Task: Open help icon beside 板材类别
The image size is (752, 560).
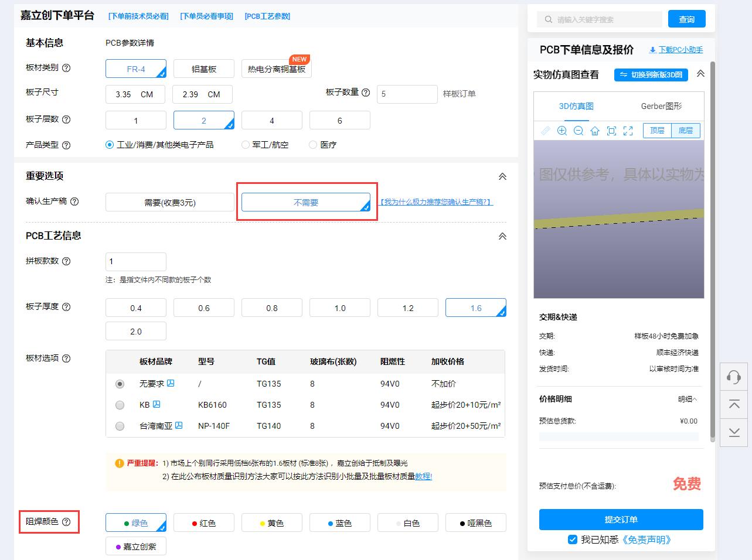Action: 66,68
